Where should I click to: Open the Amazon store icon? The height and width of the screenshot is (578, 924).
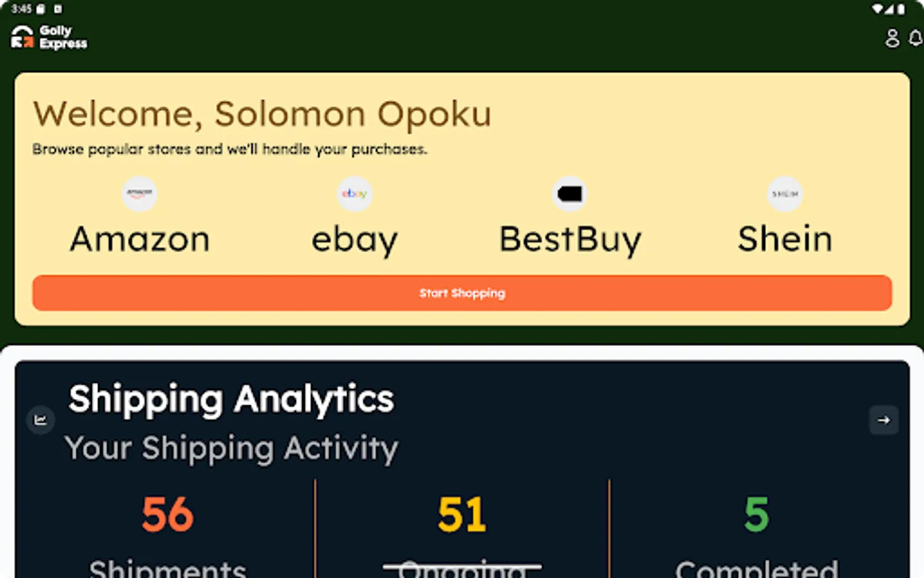click(139, 193)
